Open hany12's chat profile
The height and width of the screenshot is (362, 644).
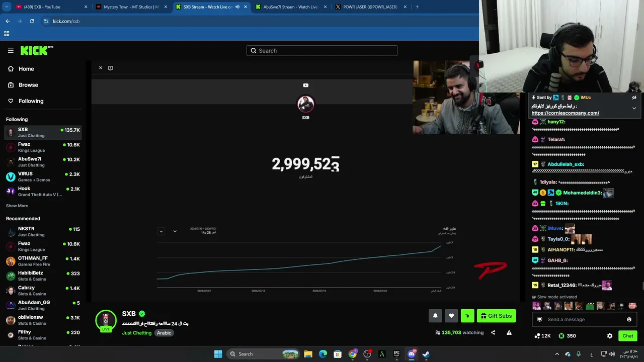556,122
